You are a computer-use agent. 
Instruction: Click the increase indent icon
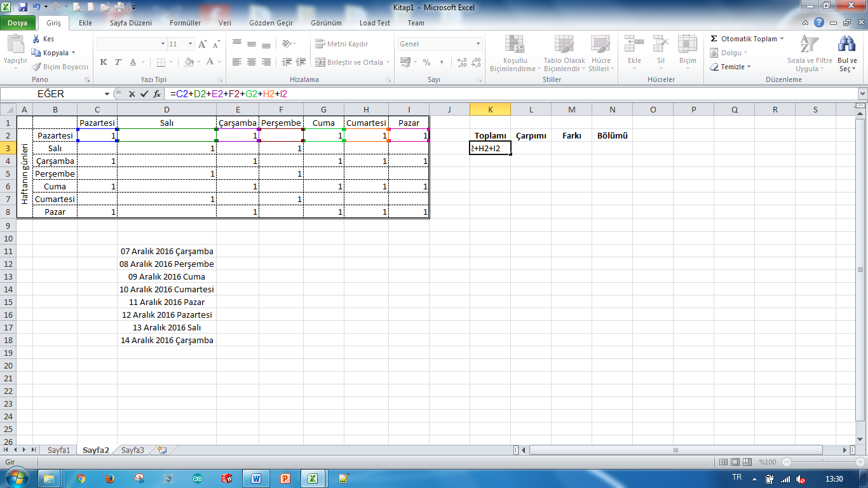coord(301,62)
